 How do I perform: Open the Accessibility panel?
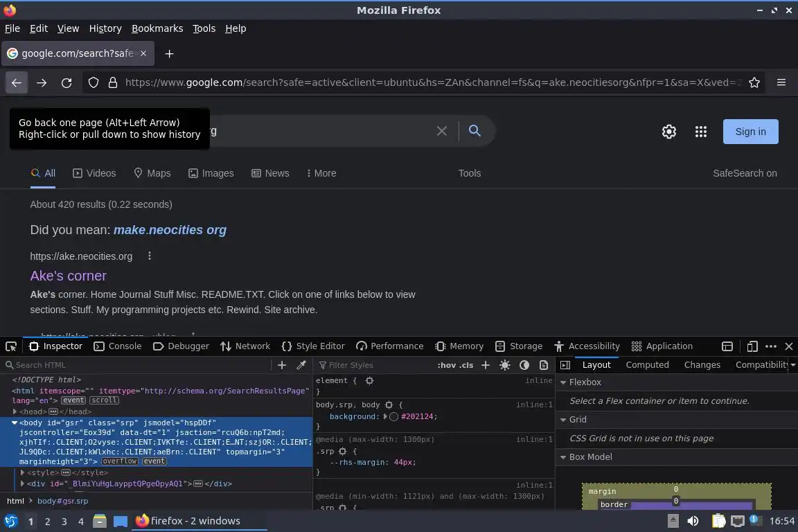(587, 346)
